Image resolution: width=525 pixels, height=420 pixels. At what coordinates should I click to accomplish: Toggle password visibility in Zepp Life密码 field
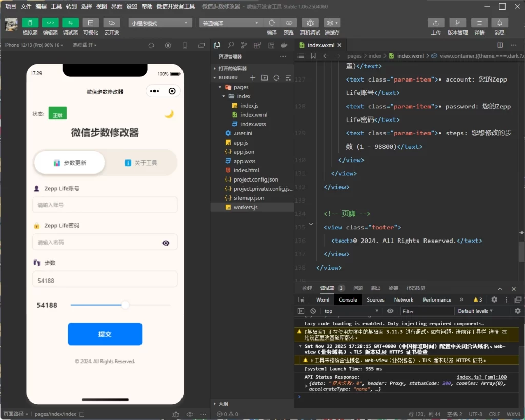(x=165, y=243)
